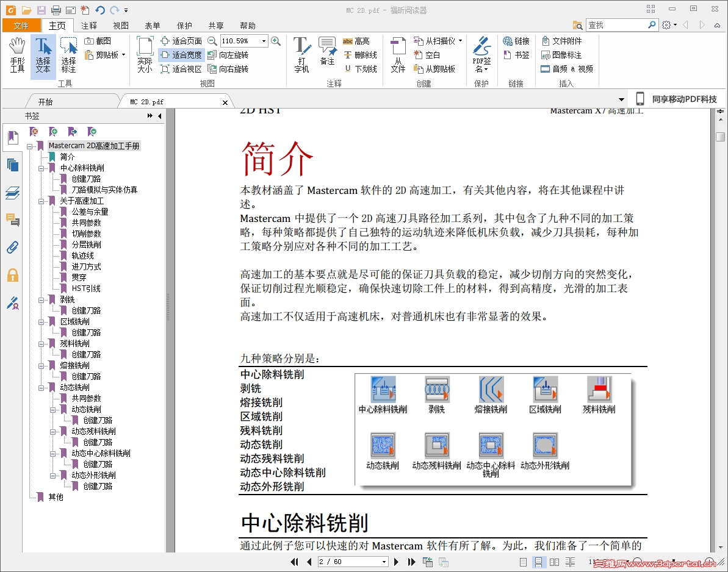The width and height of the screenshot is (728, 572).
Task: Select the Typewriter tool (打字机)
Action: (x=302, y=55)
